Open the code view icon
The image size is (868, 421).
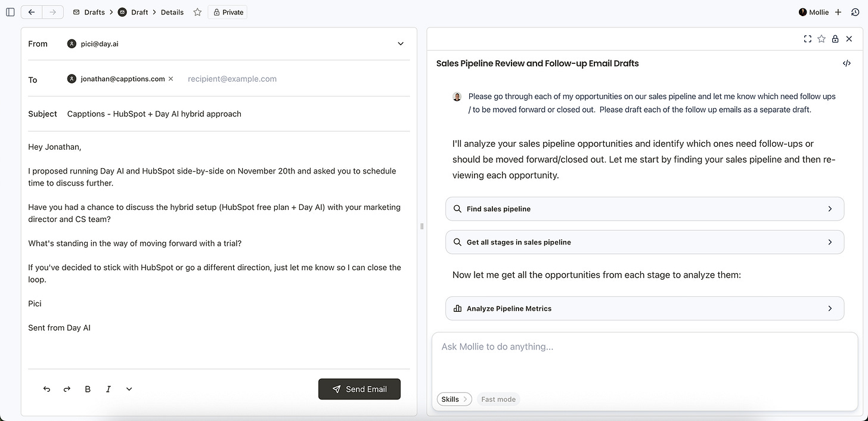[x=847, y=63]
